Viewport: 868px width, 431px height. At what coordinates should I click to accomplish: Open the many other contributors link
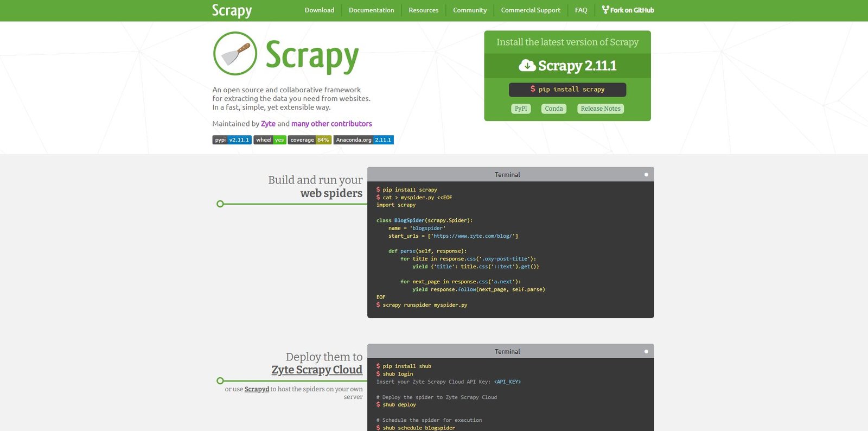click(x=331, y=124)
